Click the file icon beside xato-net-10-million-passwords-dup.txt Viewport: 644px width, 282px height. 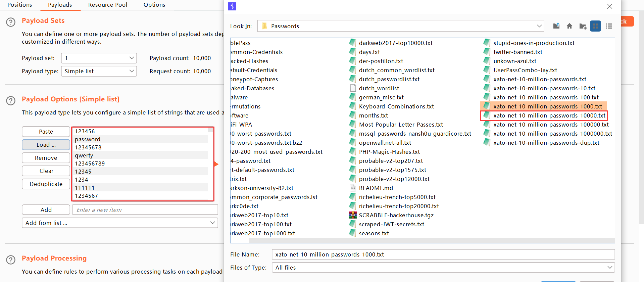click(x=487, y=142)
